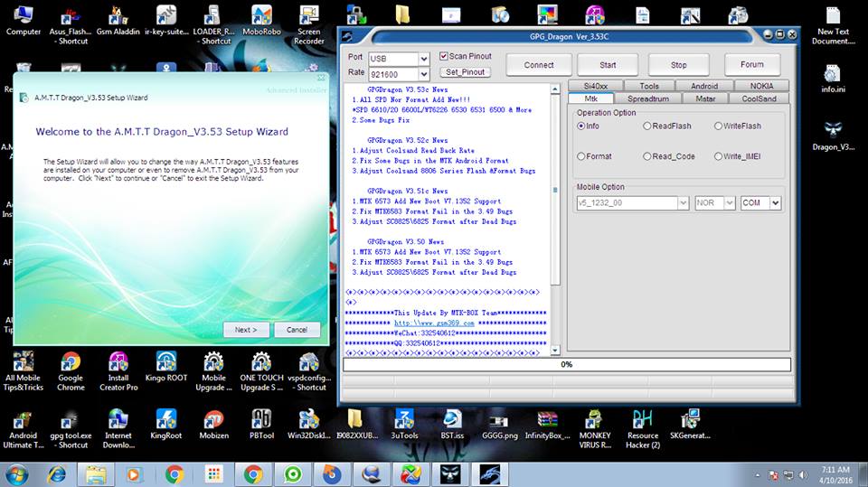
Task: Expand the Rate 921600 dropdown
Action: 423,74
